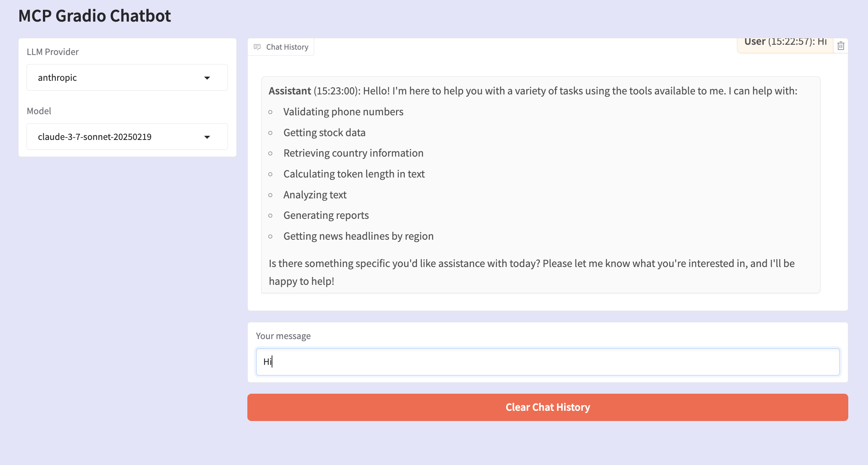Screen dimensions: 868x465
Task: Click the Chat History label tab
Action: pyautogui.click(x=281, y=47)
